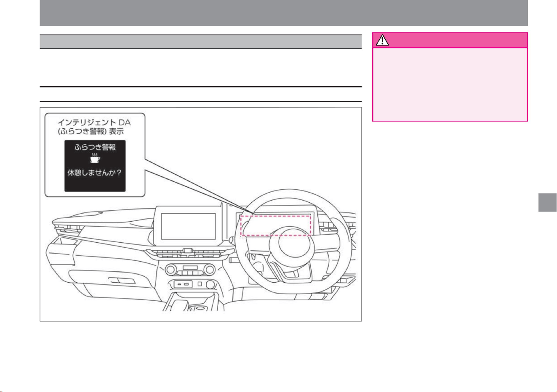557x392 pixels.
Task: Click the small square switch beside USB ports
Action: pos(200,284)
